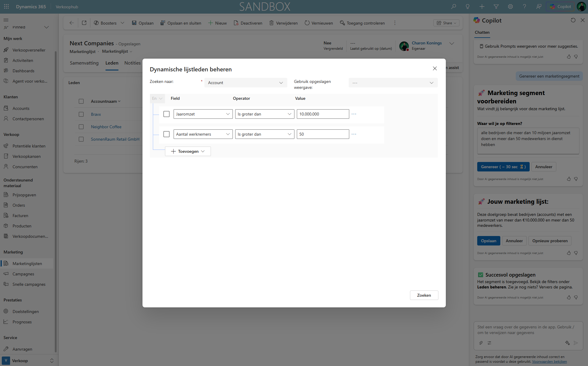Screen dimensions: 588x366
Task: Select the Neighbor Coffee row checkbox
Action: point(81,127)
